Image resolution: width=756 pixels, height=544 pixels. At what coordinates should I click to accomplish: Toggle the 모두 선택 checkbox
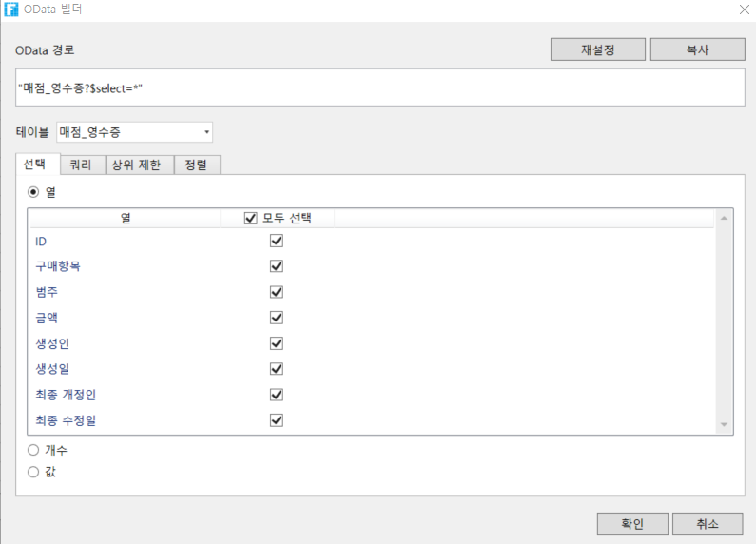point(251,218)
